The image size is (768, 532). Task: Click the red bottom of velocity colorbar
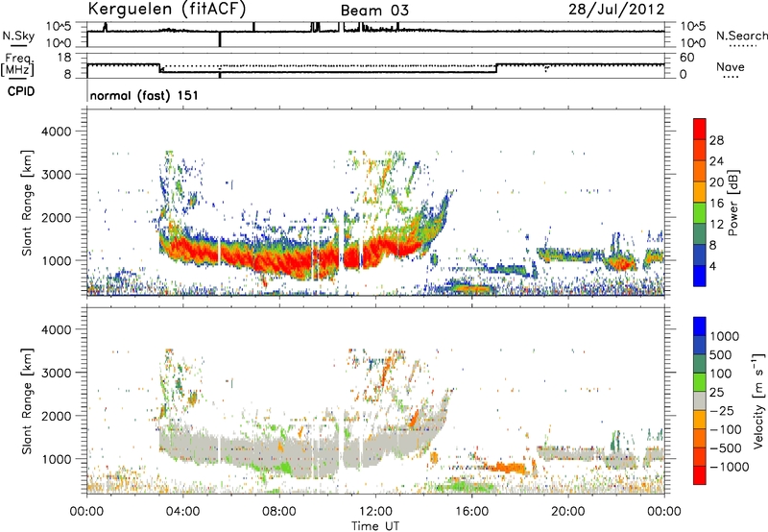click(x=700, y=475)
